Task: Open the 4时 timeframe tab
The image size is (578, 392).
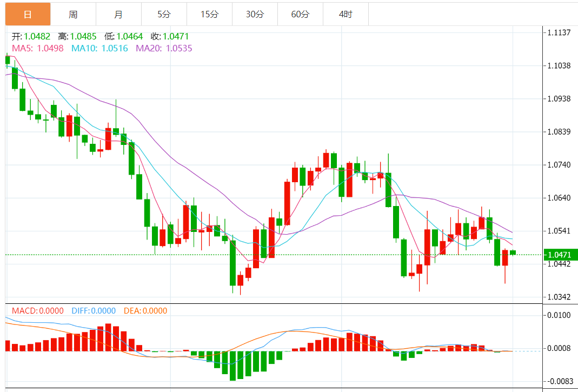Action: (346, 15)
